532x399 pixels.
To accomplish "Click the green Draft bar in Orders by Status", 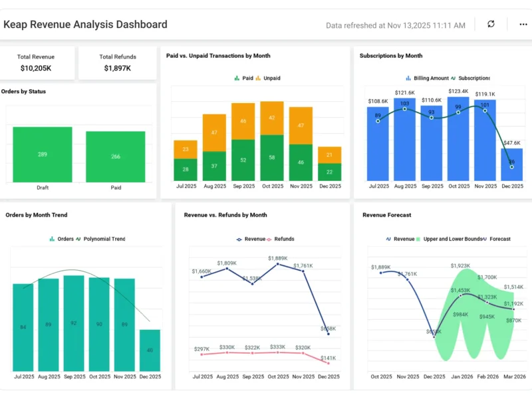I will coord(43,153).
